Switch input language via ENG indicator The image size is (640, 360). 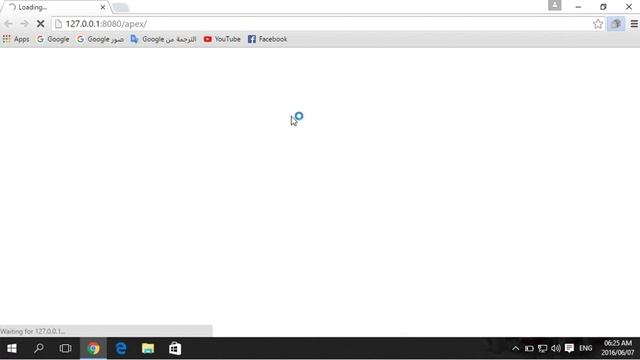[586, 349]
